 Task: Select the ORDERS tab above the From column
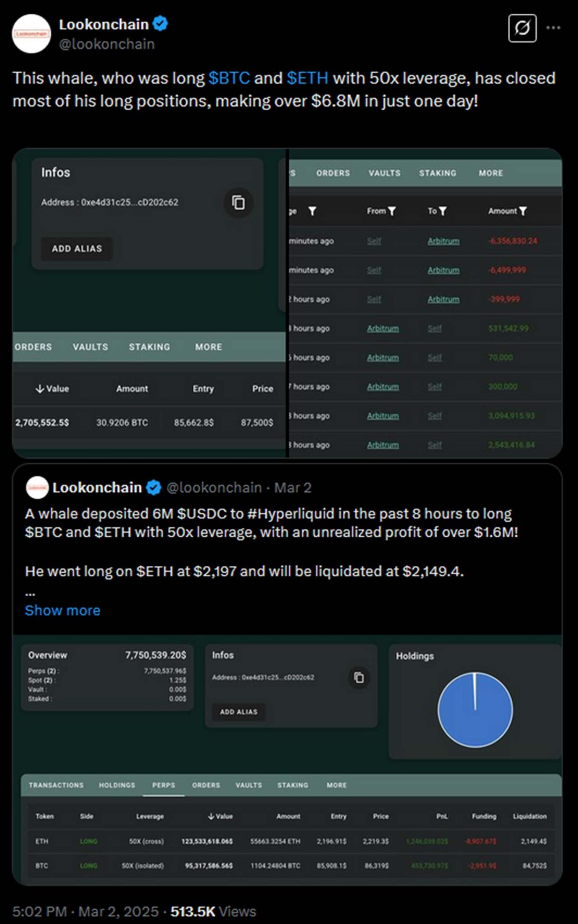coord(333,173)
